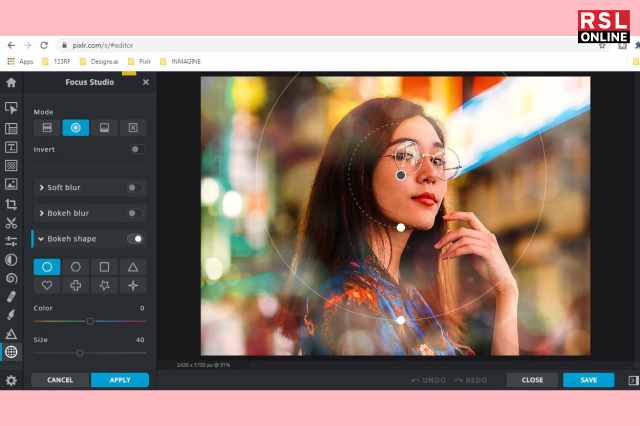Select the filled circle bokeh shape
The height and width of the screenshot is (426, 640).
(47, 267)
